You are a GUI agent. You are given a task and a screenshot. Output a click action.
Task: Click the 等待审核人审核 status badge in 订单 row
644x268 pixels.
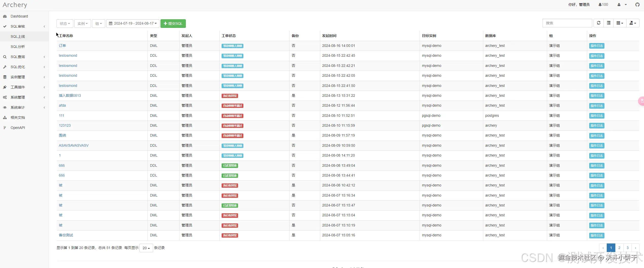click(x=232, y=46)
